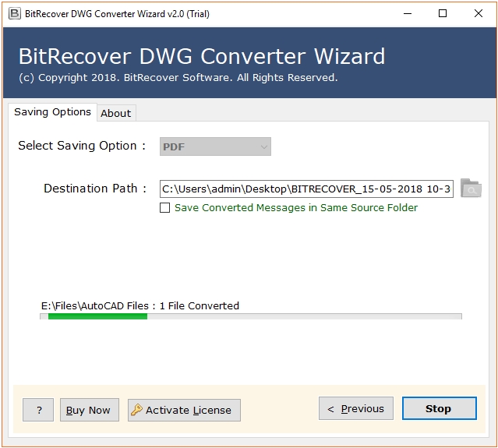Open the Select Saving Option PDF dropdown
The image size is (498, 448).
point(215,146)
